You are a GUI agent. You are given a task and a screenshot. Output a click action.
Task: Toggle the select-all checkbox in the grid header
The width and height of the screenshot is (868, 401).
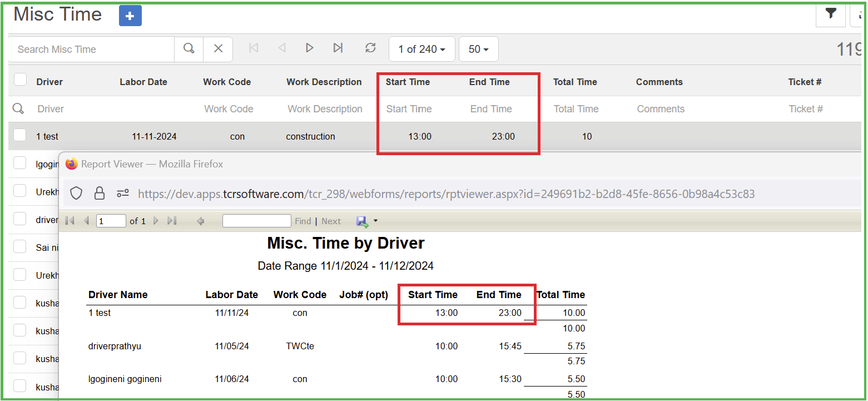pos(20,80)
